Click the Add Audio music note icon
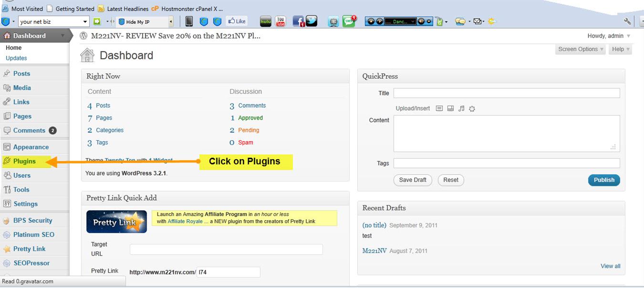 click(461, 109)
